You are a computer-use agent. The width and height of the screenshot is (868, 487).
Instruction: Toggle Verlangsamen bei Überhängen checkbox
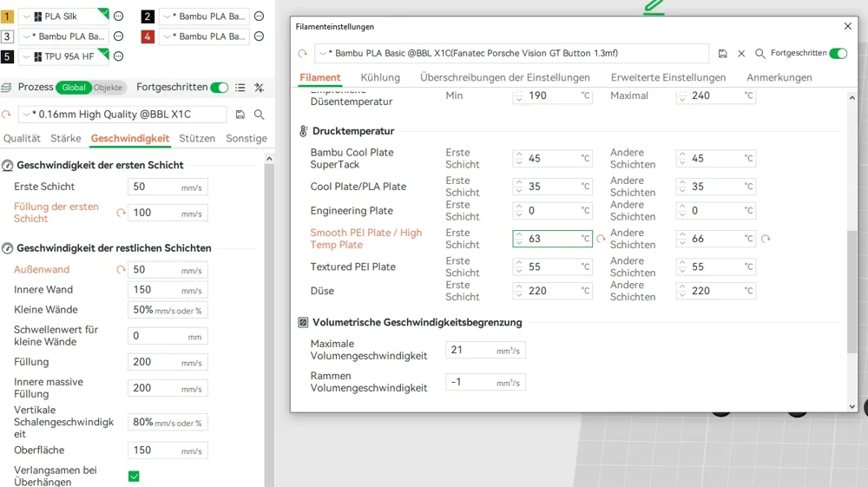pyautogui.click(x=134, y=476)
